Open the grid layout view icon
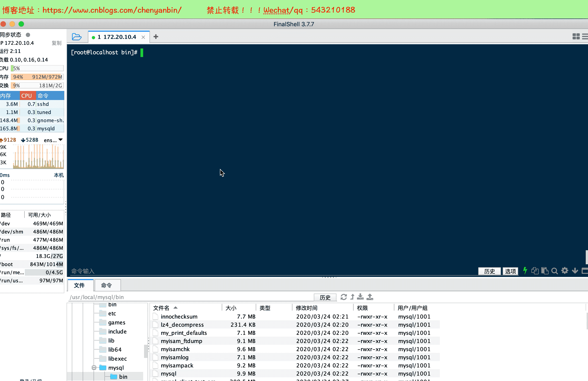 [576, 36]
